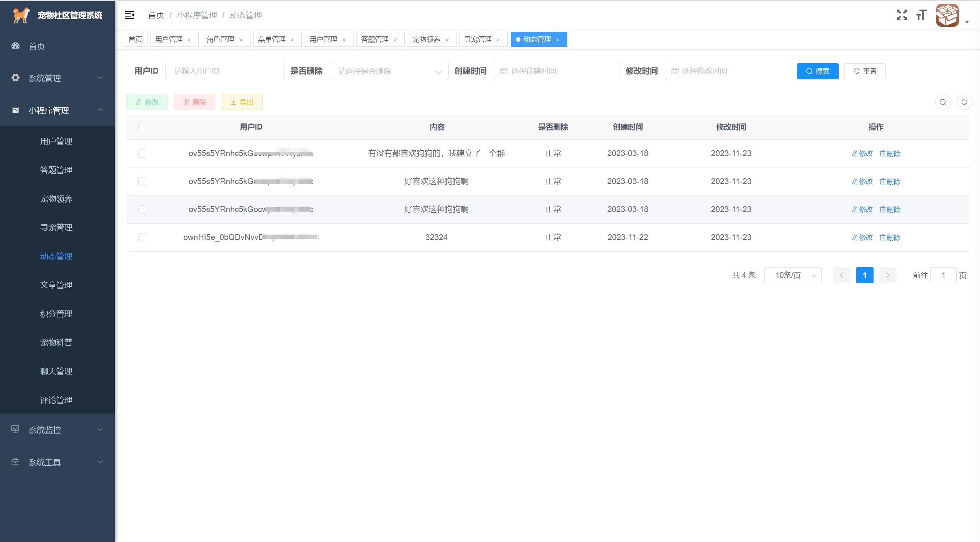The image size is (980, 542).
Task: Click the round refresh table icon
Action: coord(964,102)
